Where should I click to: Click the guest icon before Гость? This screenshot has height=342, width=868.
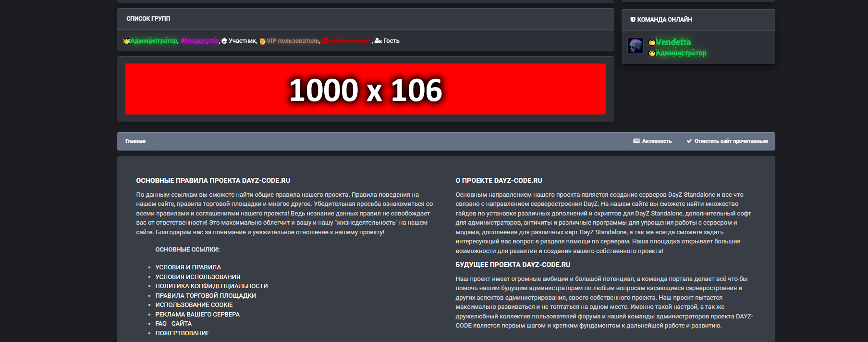click(378, 41)
